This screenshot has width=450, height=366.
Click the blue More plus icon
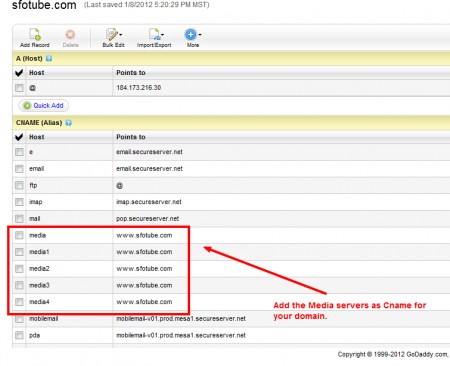tap(190, 34)
